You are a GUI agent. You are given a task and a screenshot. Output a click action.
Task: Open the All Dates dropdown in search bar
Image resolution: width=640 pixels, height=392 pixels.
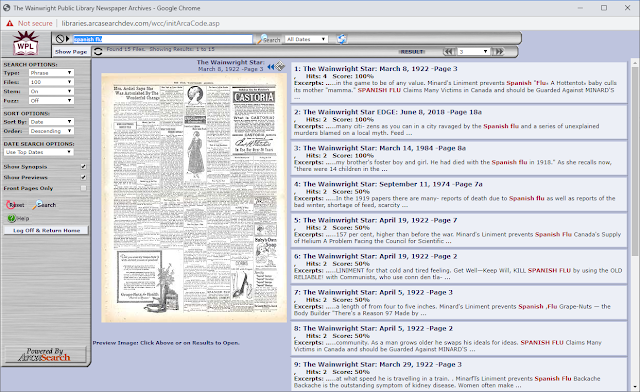pyautogui.click(x=306, y=39)
